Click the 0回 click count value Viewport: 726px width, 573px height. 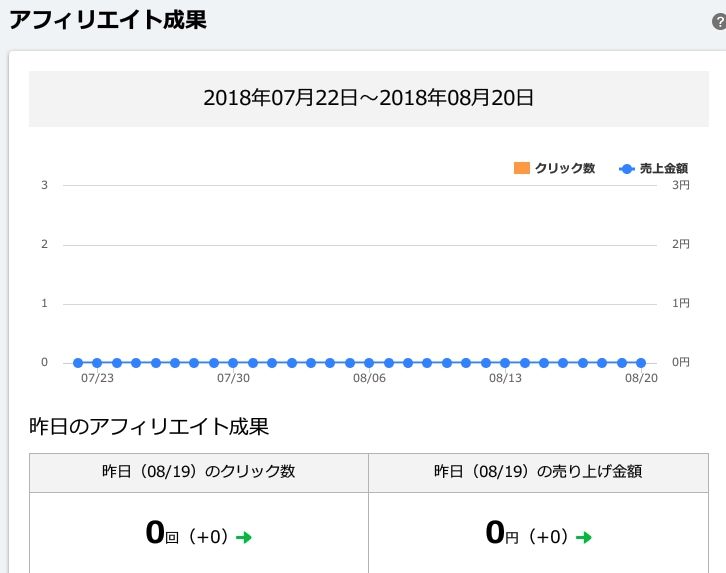162,533
